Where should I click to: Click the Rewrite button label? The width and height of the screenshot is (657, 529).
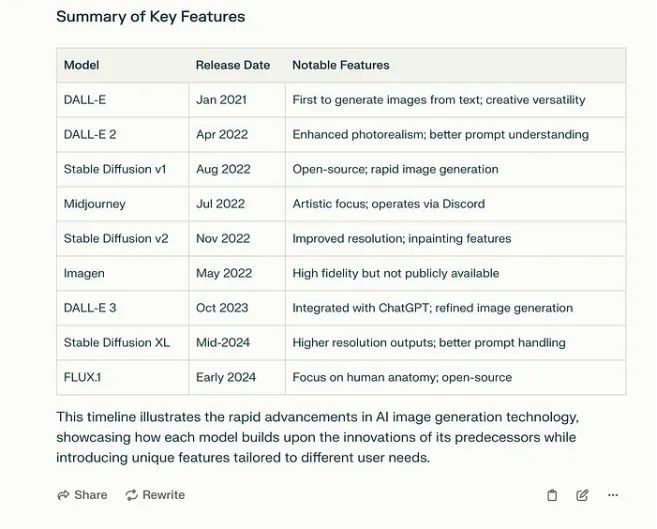click(163, 495)
